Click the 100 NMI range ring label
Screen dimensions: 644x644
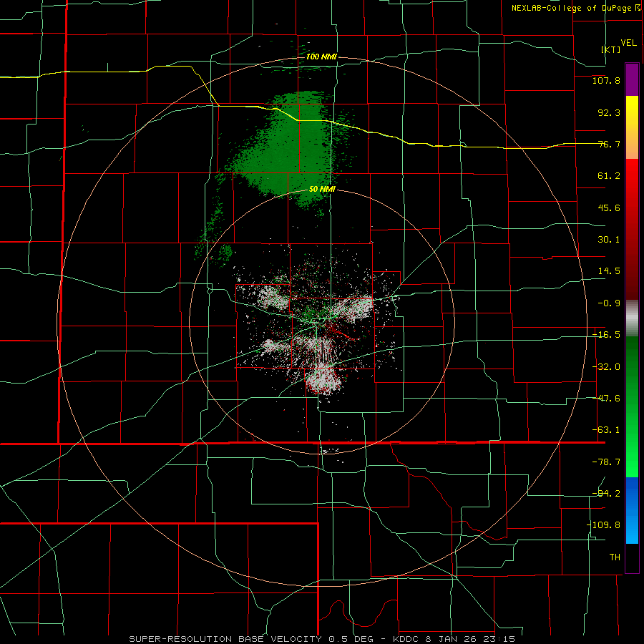click(321, 57)
